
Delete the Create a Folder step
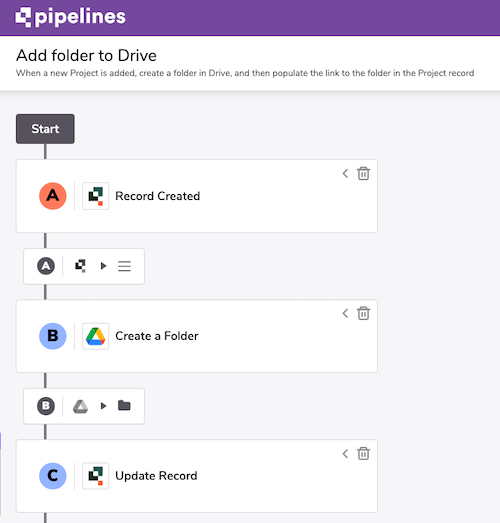tap(363, 314)
